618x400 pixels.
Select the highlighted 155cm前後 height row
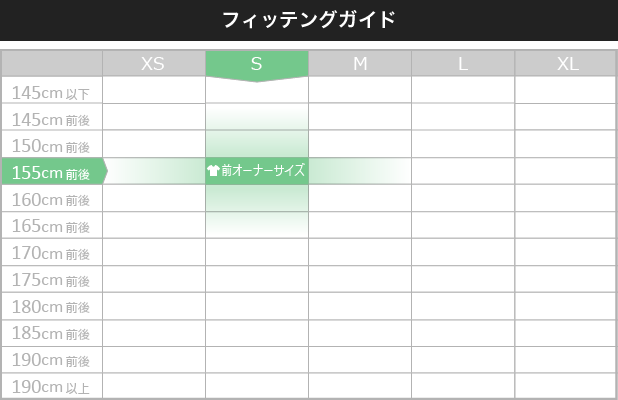pyautogui.click(x=54, y=171)
